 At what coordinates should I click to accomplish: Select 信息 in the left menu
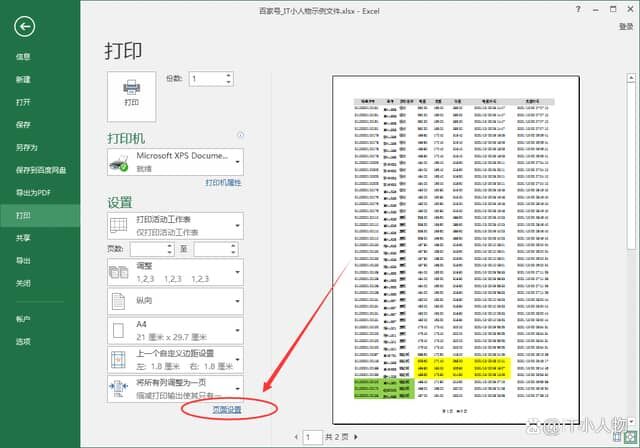pyautogui.click(x=23, y=56)
